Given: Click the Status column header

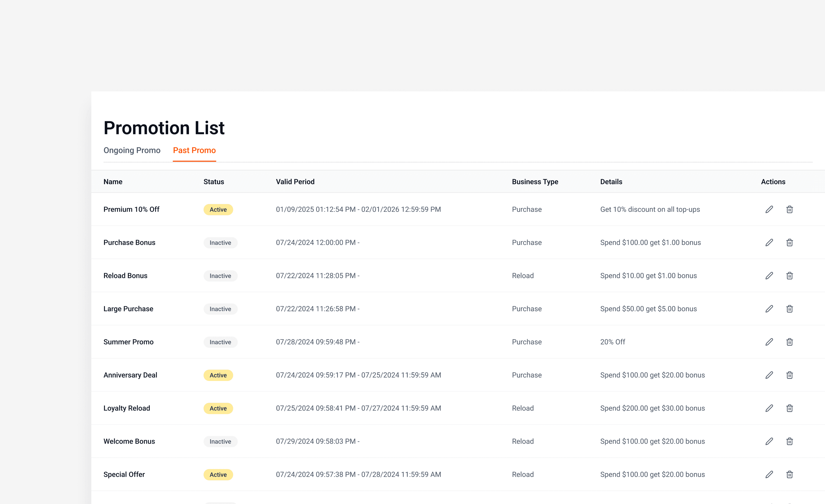Looking at the screenshot, I should [x=214, y=182].
